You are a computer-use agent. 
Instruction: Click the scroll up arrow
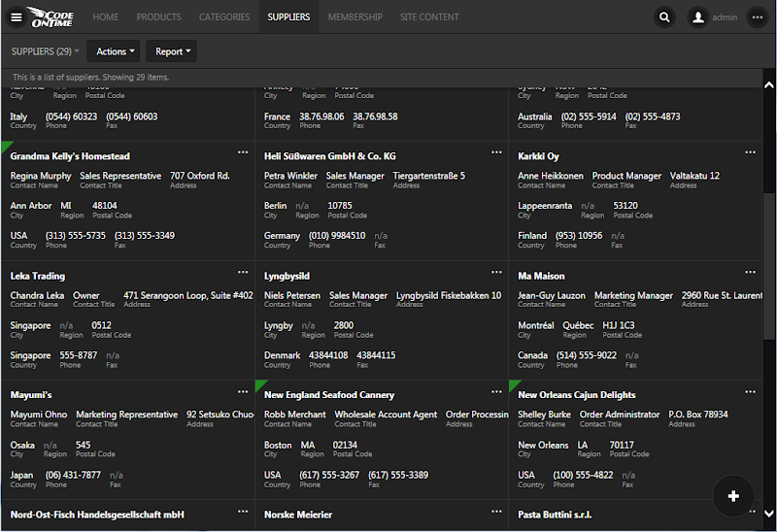pos(769,85)
